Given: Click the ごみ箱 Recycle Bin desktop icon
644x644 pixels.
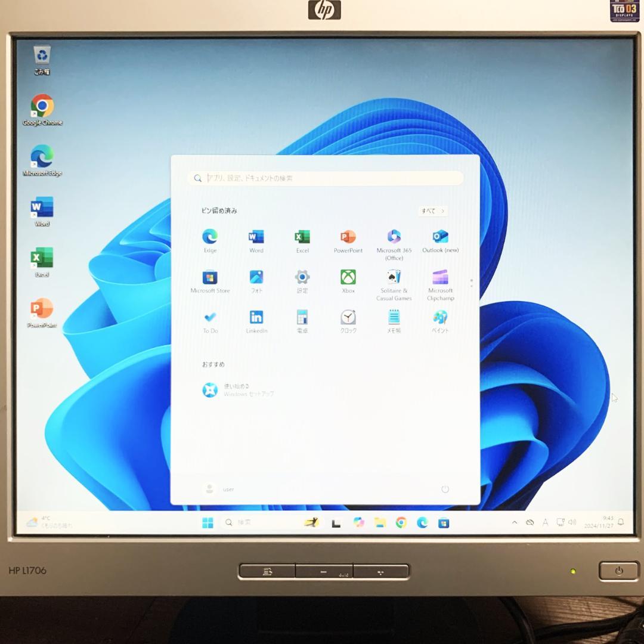Looking at the screenshot, I should pos(42,60).
